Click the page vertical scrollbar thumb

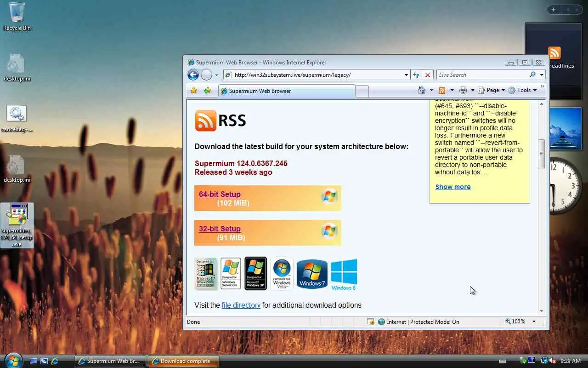click(x=541, y=154)
